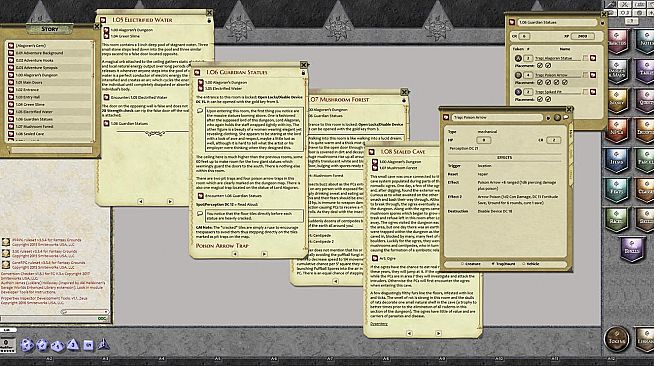Pick up the d4 die
654x366 pixels.
pyautogui.click(x=103, y=344)
